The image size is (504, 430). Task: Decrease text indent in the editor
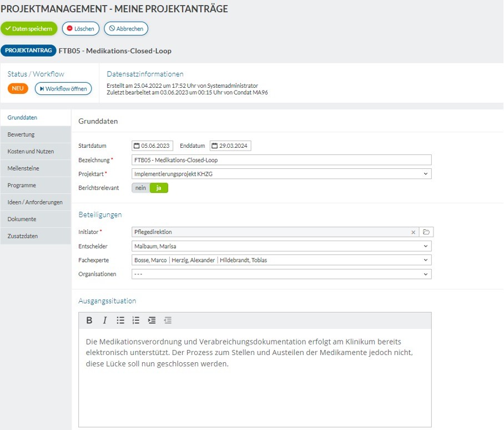(168, 321)
